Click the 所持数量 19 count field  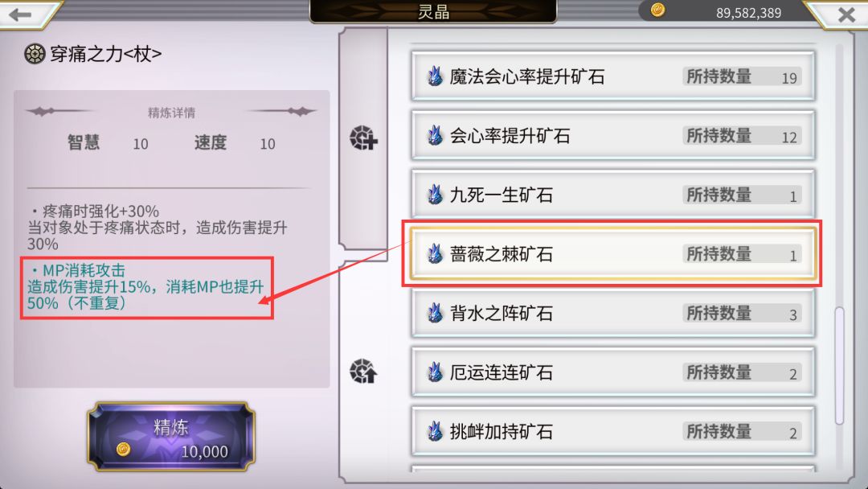[742, 76]
